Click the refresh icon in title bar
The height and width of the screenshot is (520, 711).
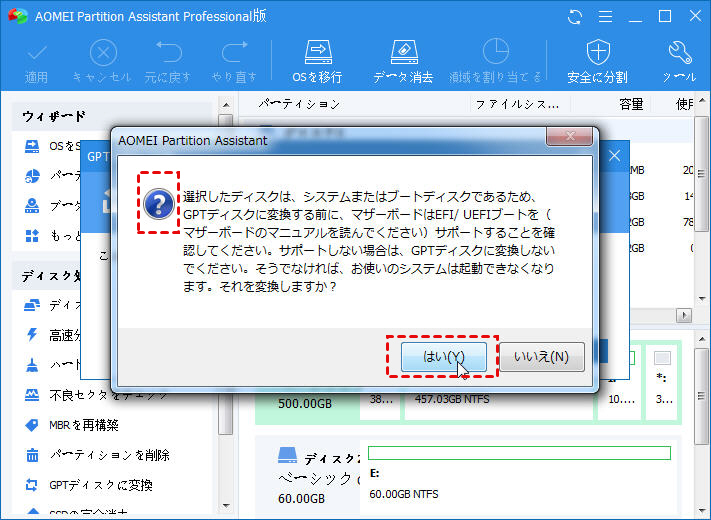click(575, 17)
